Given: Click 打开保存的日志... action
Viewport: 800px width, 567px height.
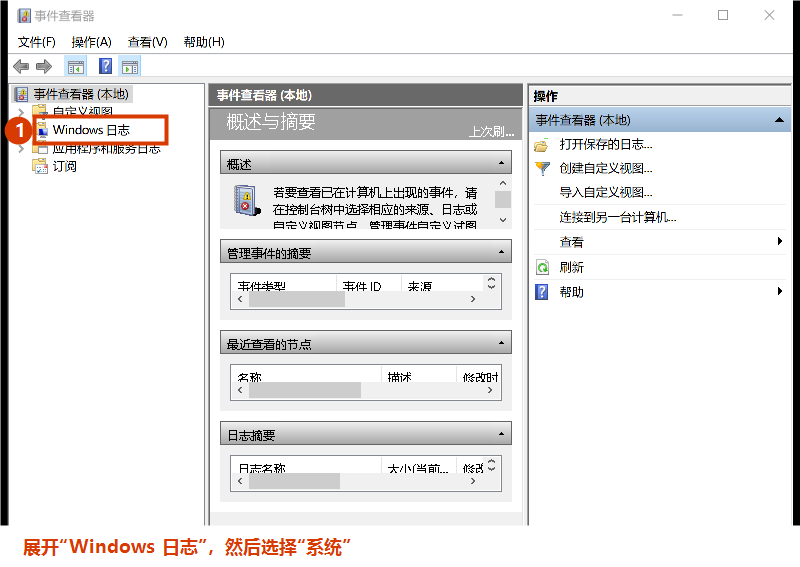Looking at the screenshot, I should click(606, 144).
